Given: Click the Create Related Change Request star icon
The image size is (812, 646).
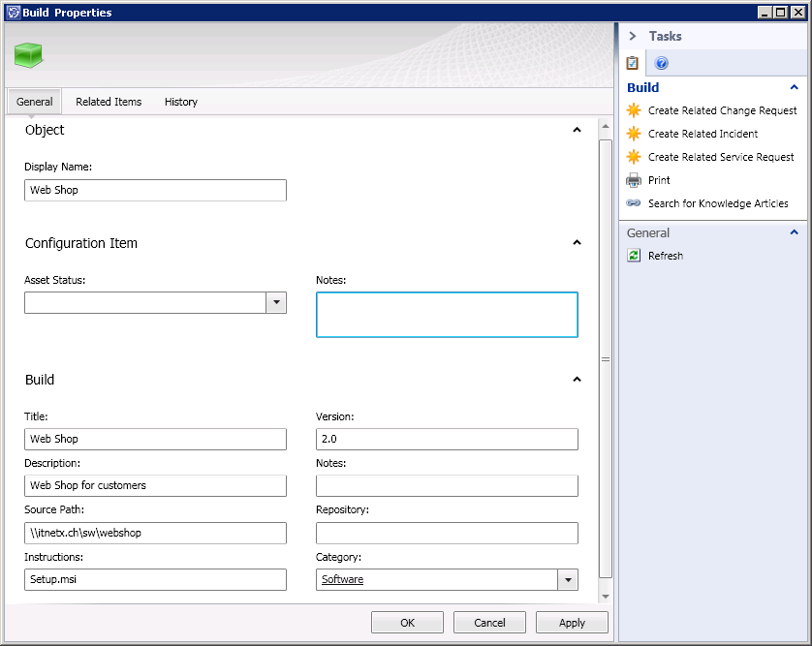Looking at the screenshot, I should click(x=634, y=110).
